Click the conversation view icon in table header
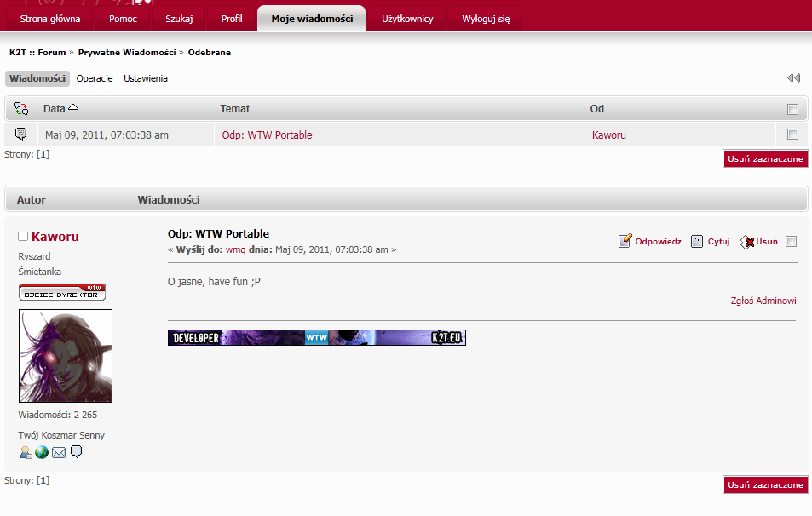 tap(21, 109)
